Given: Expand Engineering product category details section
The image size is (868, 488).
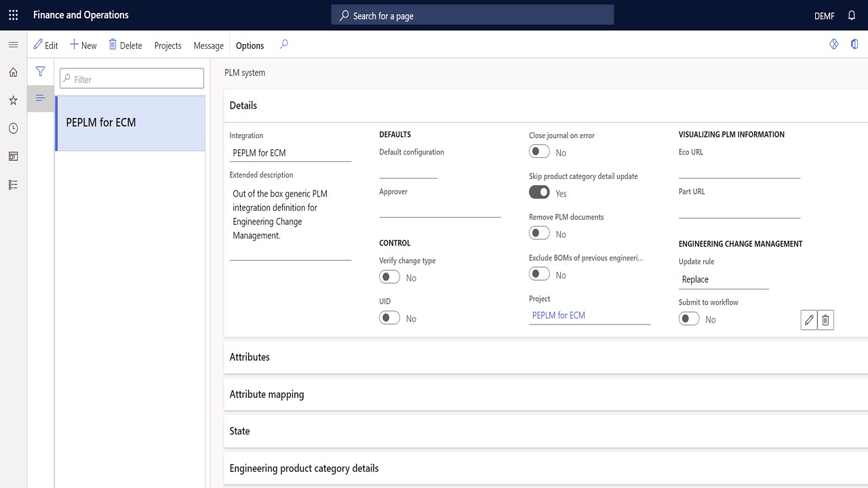Looking at the screenshot, I should pyautogui.click(x=546, y=468).
